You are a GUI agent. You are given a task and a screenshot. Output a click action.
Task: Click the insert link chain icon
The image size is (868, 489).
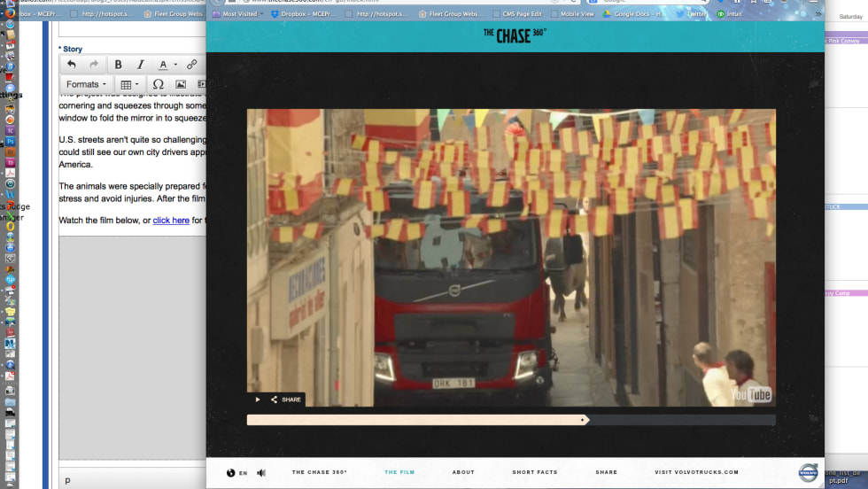coord(191,65)
